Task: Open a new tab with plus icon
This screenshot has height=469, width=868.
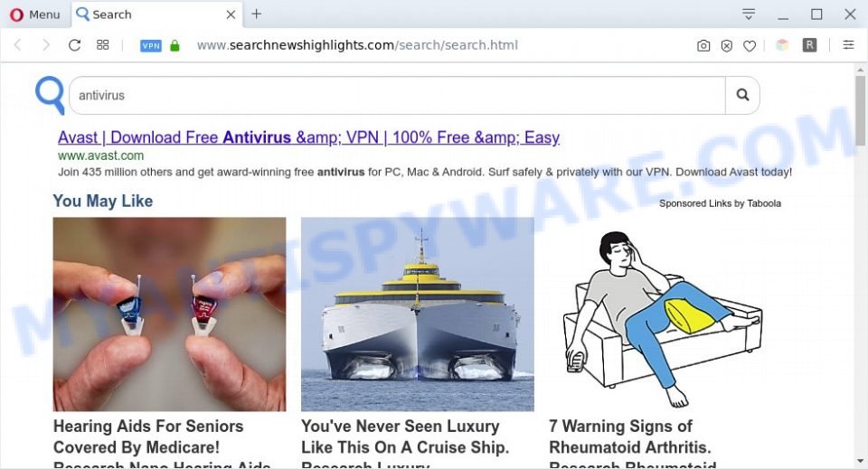Action: [256, 14]
